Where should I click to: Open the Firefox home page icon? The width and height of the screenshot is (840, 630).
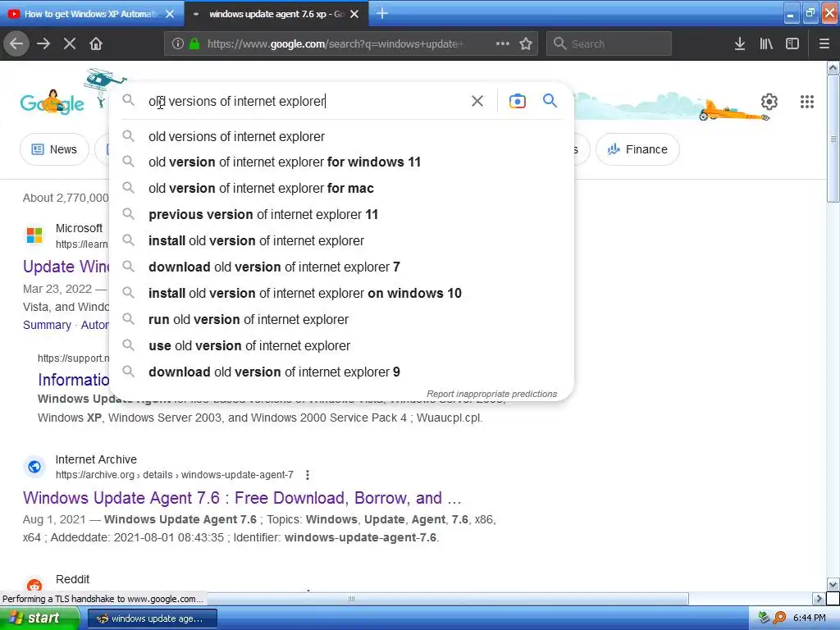[96, 43]
